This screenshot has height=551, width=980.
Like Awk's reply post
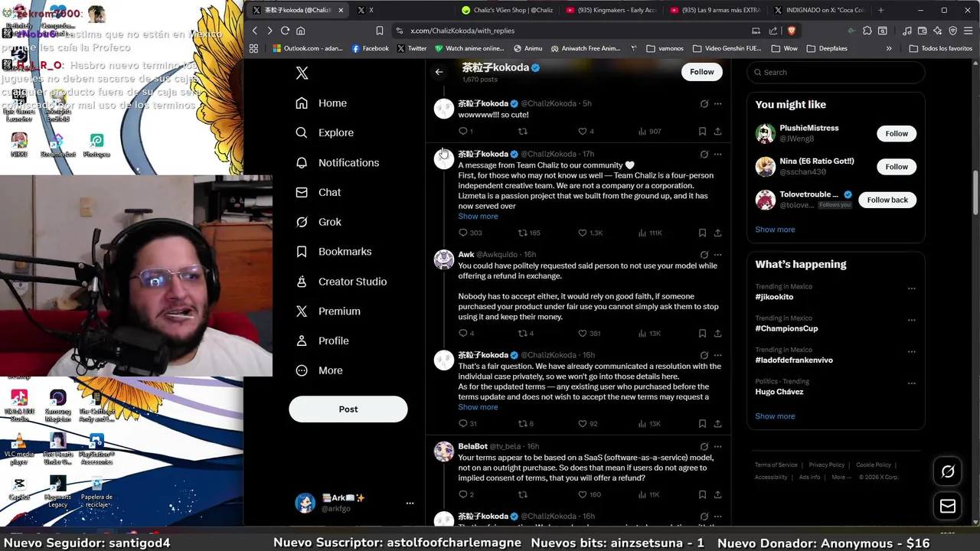click(x=589, y=334)
